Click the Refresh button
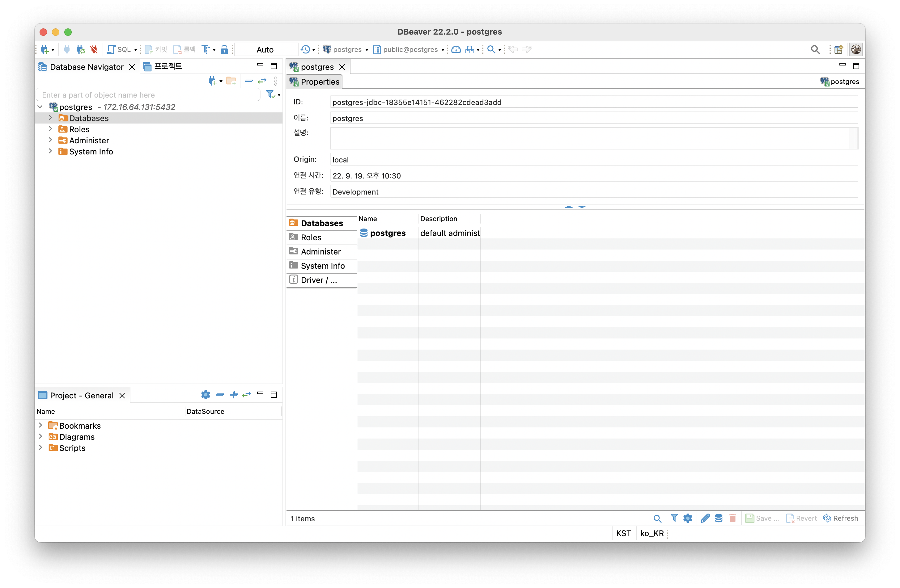This screenshot has width=900, height=588. 841,518
